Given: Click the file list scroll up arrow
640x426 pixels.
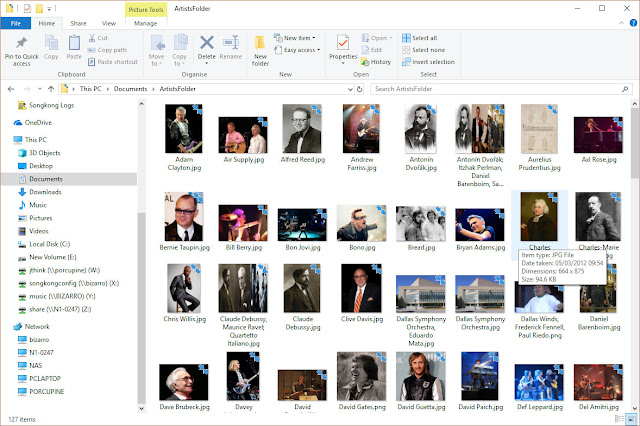Looking at the screenshot, I should [x=636, y=104].
